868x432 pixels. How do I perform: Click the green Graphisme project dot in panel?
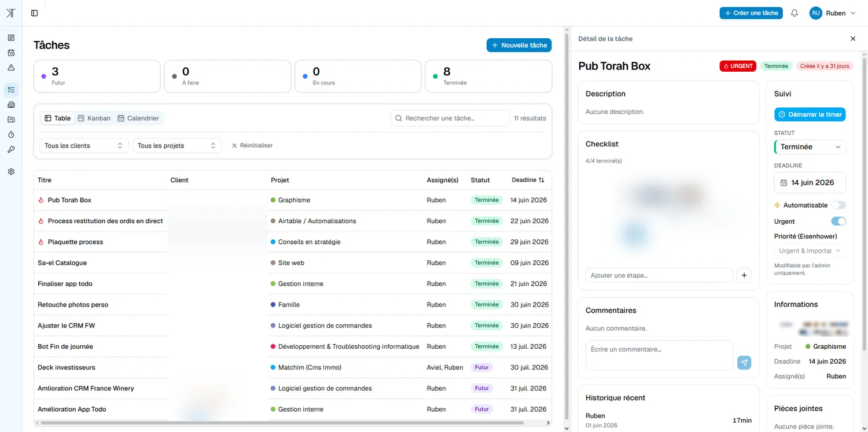808,346
